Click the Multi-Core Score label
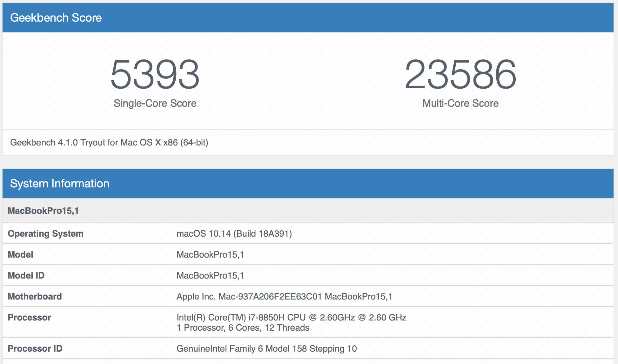This screenshot has height=364, width=618. point(460,103)
